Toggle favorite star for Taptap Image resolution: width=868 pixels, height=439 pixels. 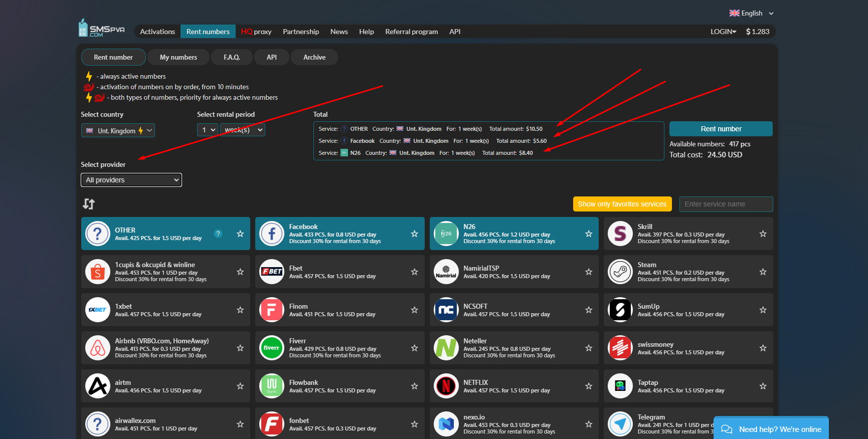click(763, 386)
